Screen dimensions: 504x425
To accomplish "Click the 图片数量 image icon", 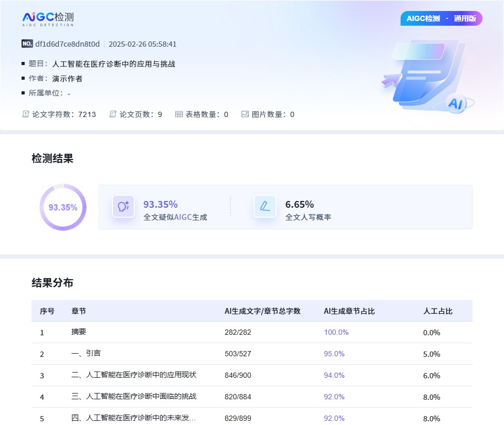I will (x=245, y=114).
